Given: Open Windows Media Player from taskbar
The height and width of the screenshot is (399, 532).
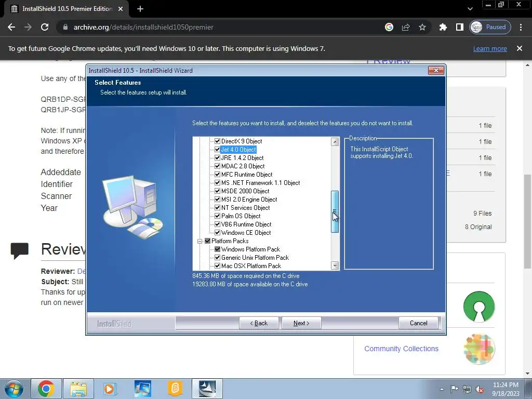Looking at the screenshot, I should (110, 389).
